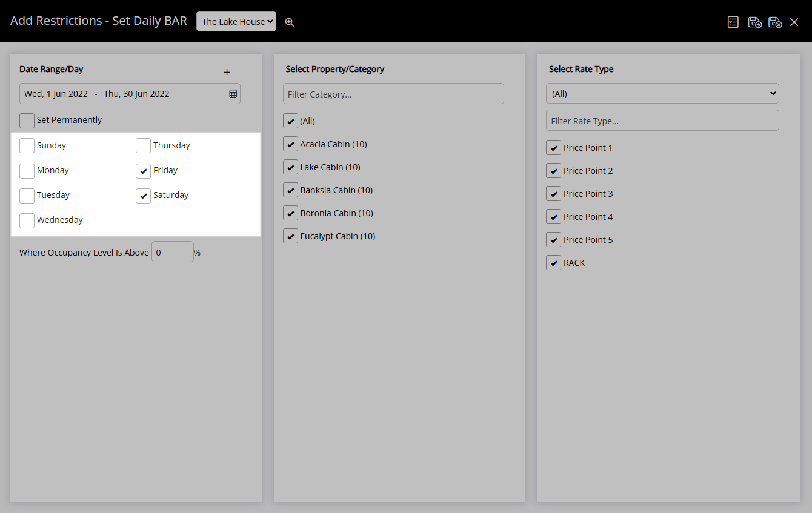This screenshot has width=812, height=513.
Task: Click the save and exit disk icon
Action: pyautogui.click(x=775, y=22)
